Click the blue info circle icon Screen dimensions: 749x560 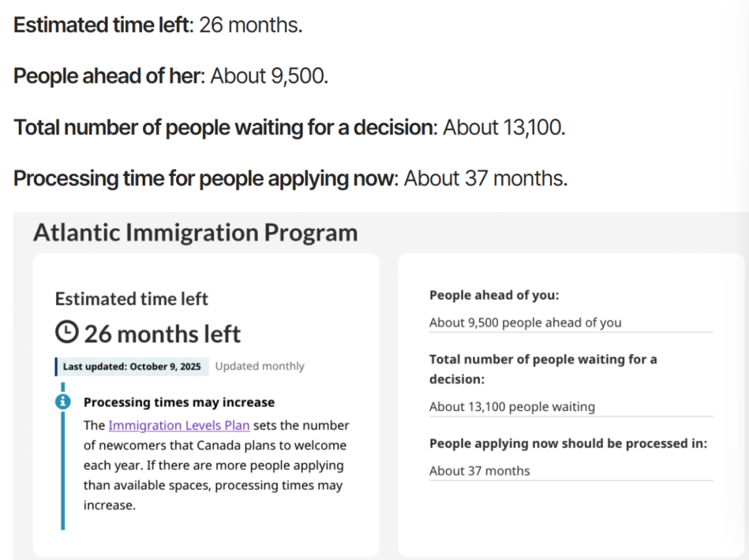[63, 401]
